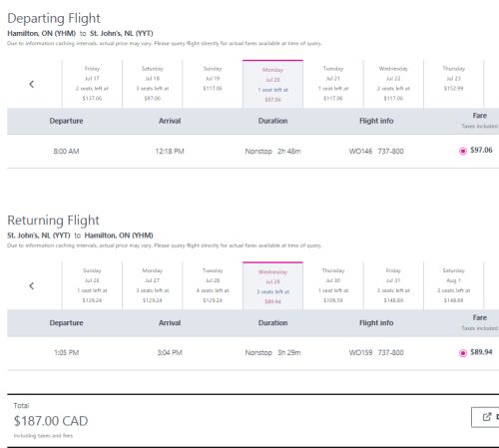Choose the Friday Jul 17 departing date tab

click(92, 84)
